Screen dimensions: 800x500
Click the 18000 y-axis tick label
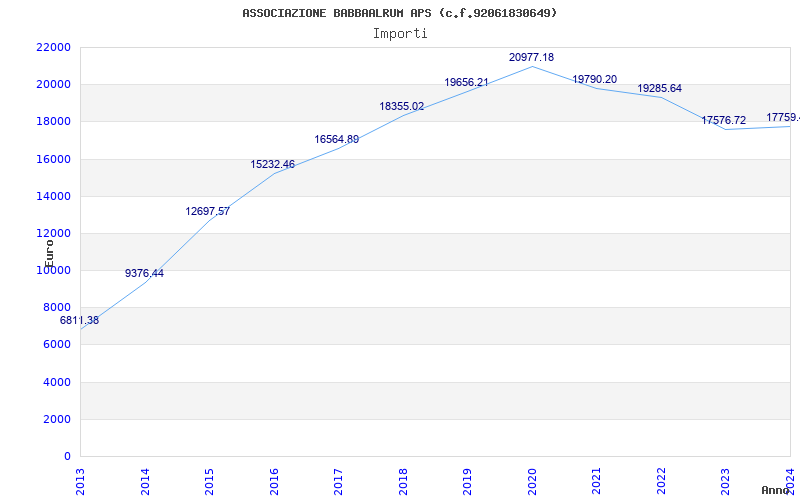(x=54, y=121)
